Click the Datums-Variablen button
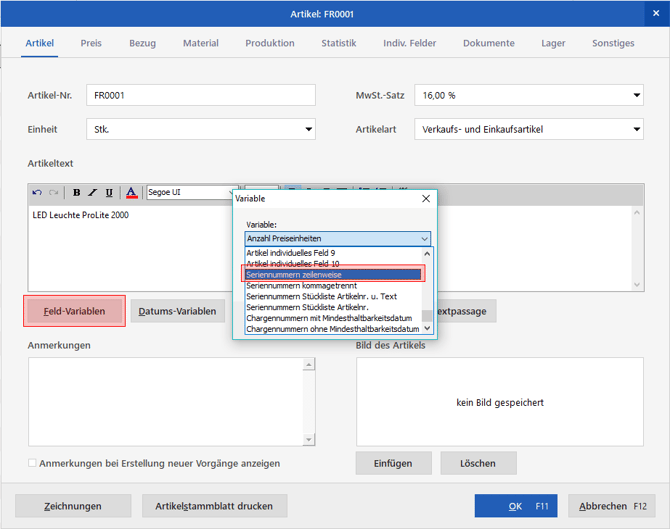Viewport: 670px width, 529px height. (177, 311)
